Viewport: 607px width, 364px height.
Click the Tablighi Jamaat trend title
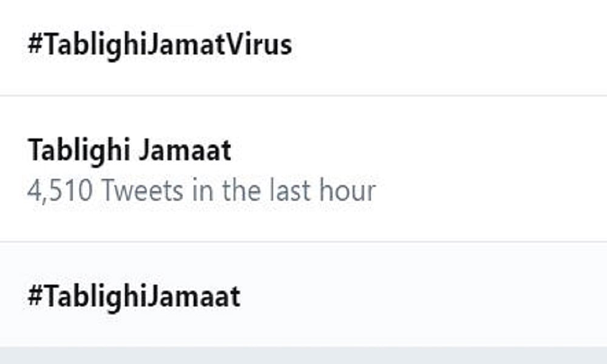click(129, 150)
